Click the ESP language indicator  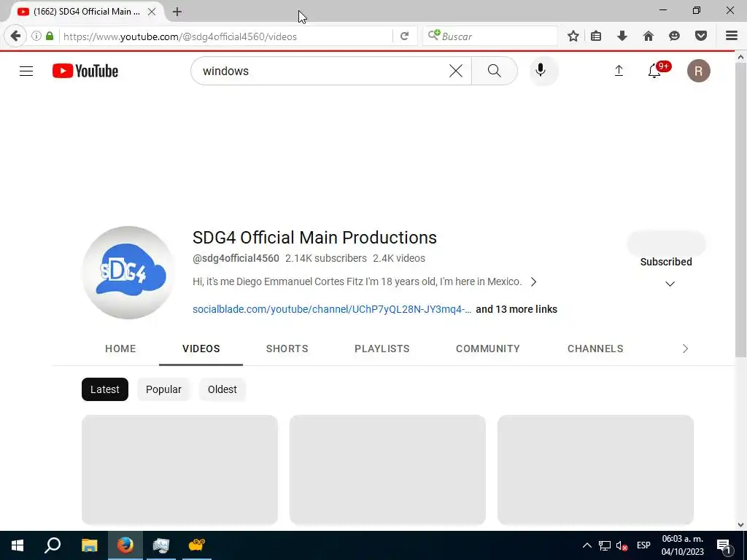click(x=643, y=545)
